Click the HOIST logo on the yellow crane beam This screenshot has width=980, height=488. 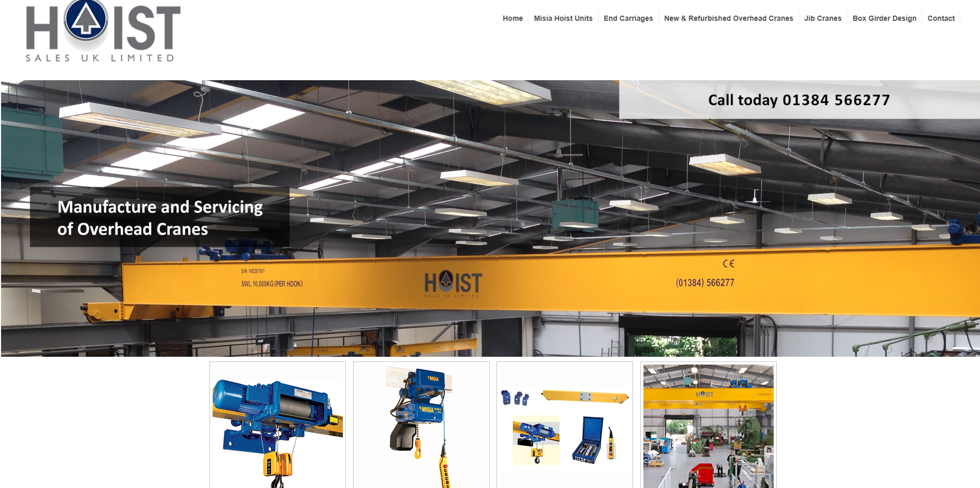click(x=453, y=283)
